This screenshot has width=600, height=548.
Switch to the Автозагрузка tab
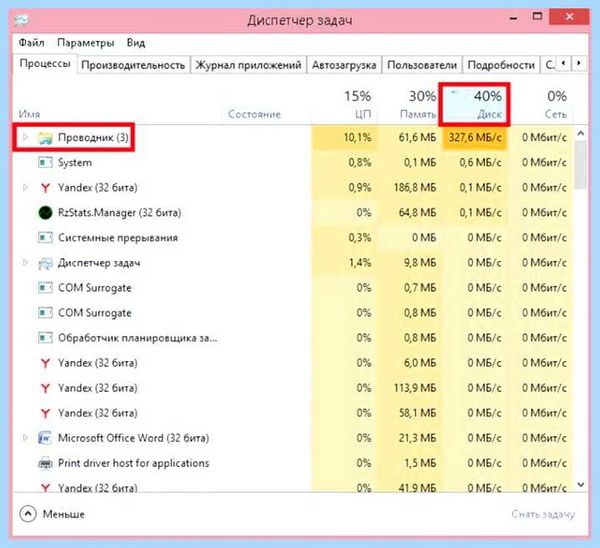coord(344,65)
